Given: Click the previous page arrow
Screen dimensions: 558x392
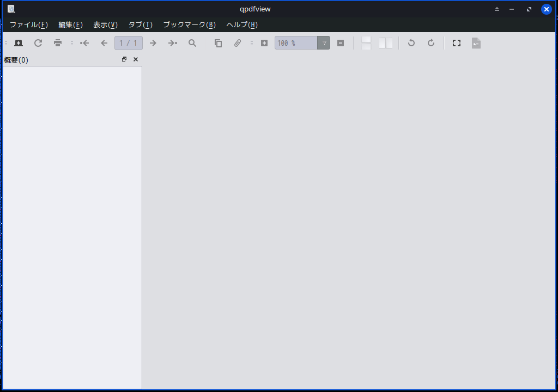Looking at the screenshot, I should (104, 43).
